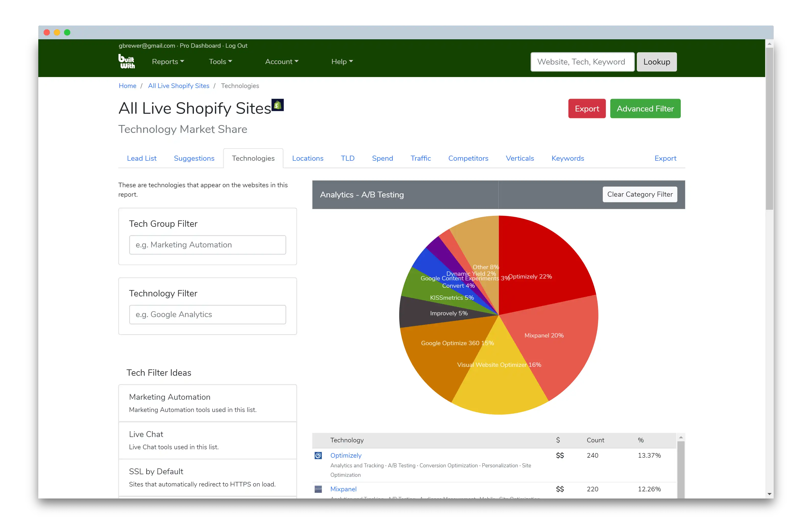Click the $ column header
Screen dimensions: 812x524
558,440
